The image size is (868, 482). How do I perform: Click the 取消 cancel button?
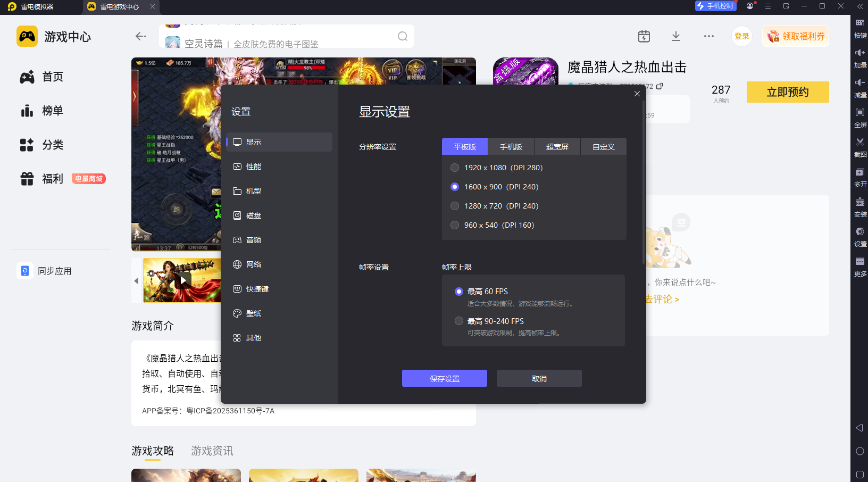tap(539, 378)
